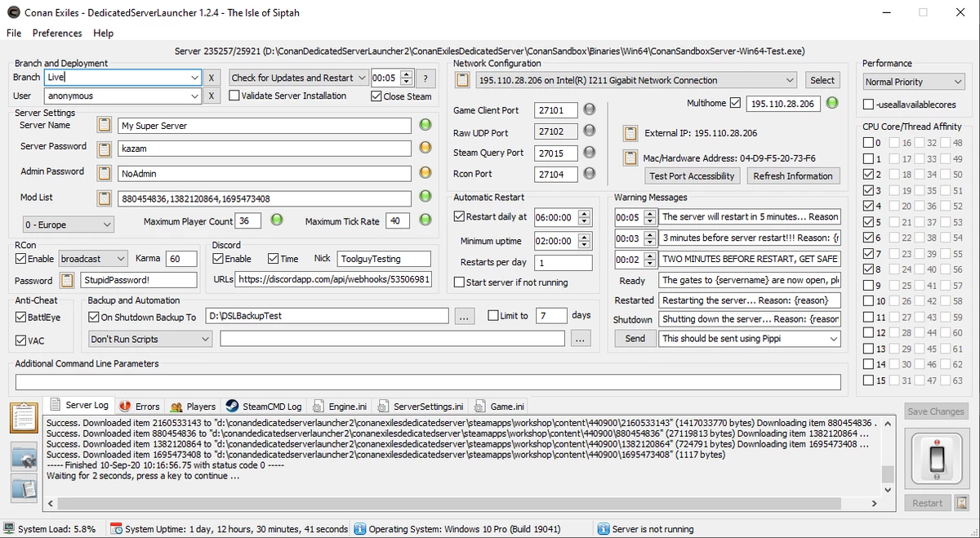The image size is (980, 538).
Task: Click small icon right of Restart button
Action: click(x=963, y=503)
